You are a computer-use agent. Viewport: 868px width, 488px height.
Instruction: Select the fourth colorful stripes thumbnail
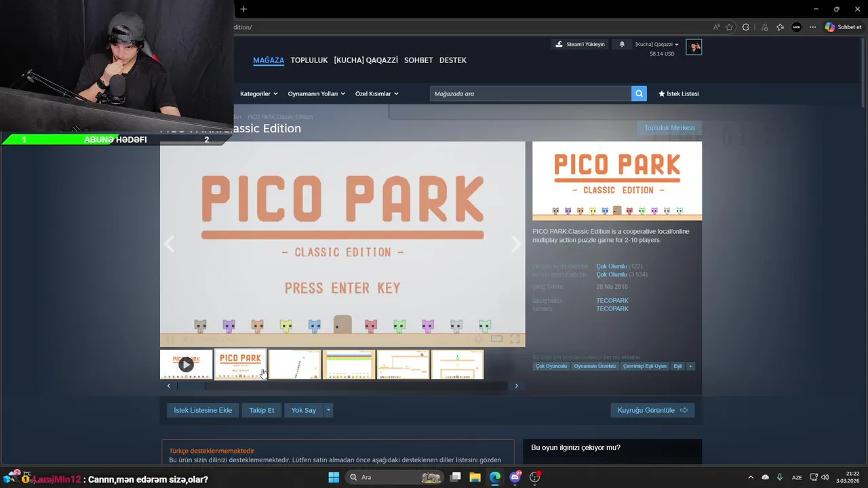click(349, 365)
